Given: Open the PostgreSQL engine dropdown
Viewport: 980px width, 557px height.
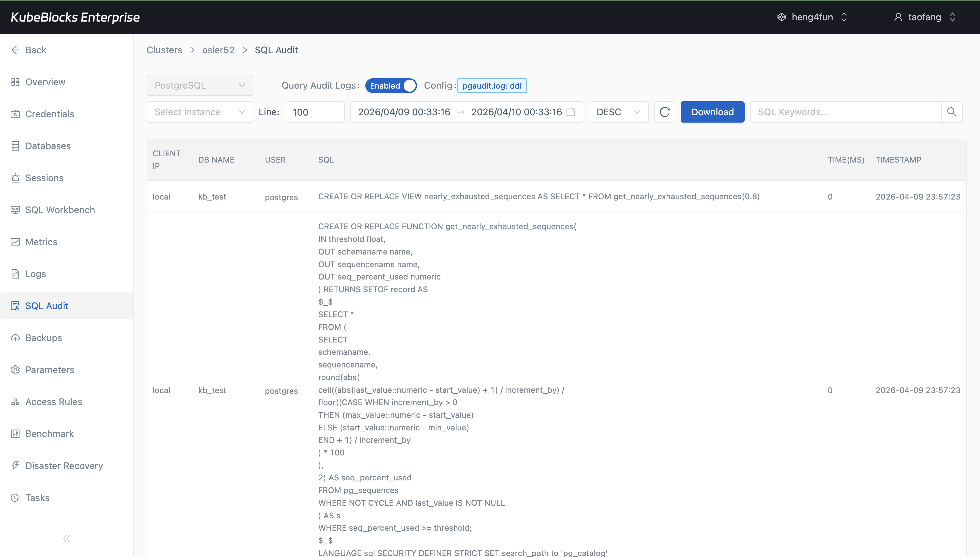Looking at the screenshot, I should click(x=199, y=85).
